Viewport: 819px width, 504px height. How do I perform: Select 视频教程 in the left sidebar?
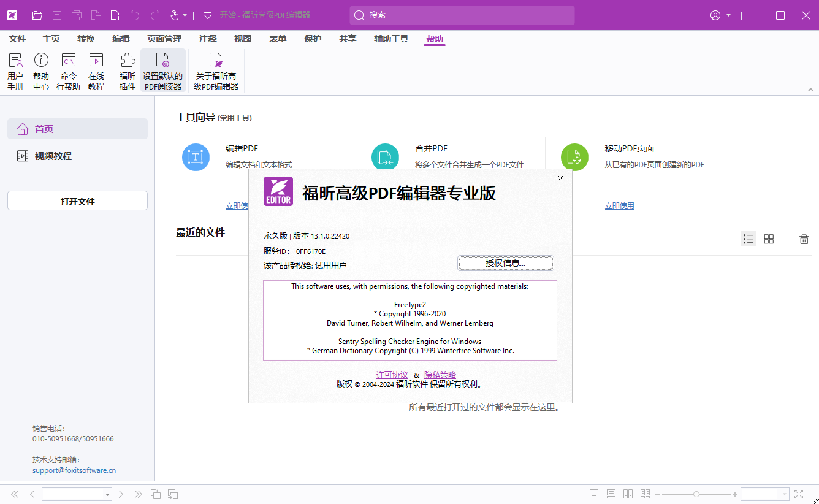[x=77, y=156]
